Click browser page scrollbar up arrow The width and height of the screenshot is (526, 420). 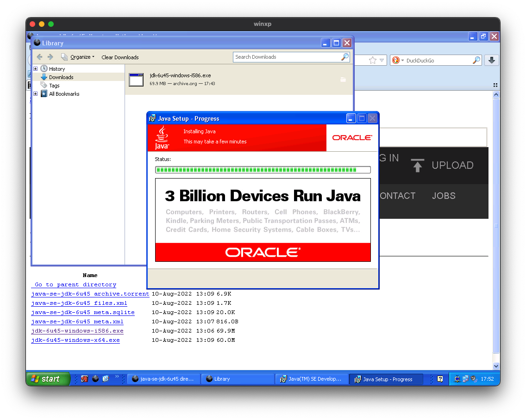(x=496, y=95)
